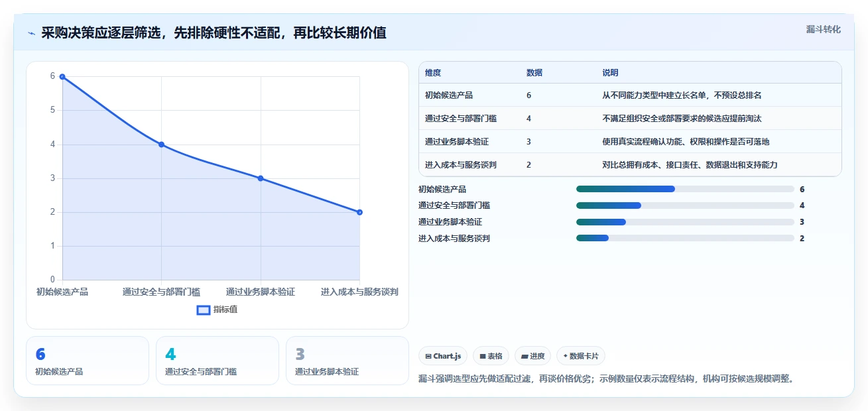Image resolution: width=868 pixels, height=411 pixels.
Task: Click the 数据卡片 tag's sparkle icon
Action: (x=565, y=356)
